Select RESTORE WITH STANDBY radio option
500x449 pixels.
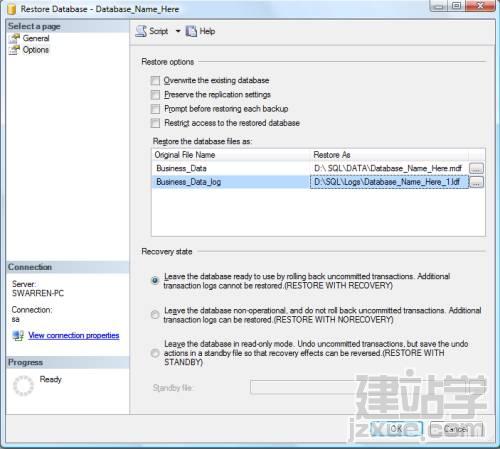pyautogui.click(x=155, y=353)
